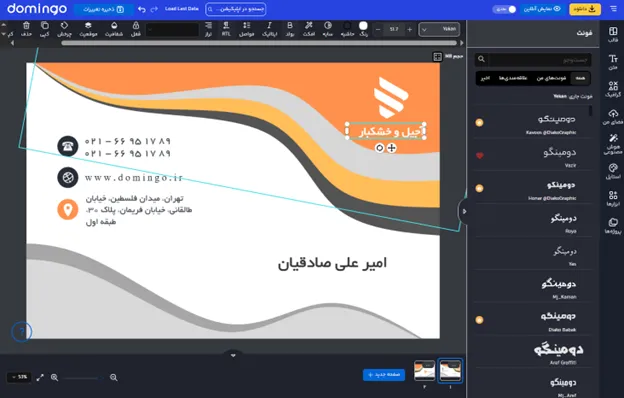Image resolution: width=624 pixels, height=398 pixels.
Task: Undo the last action
Action: [x=141, y=9]
